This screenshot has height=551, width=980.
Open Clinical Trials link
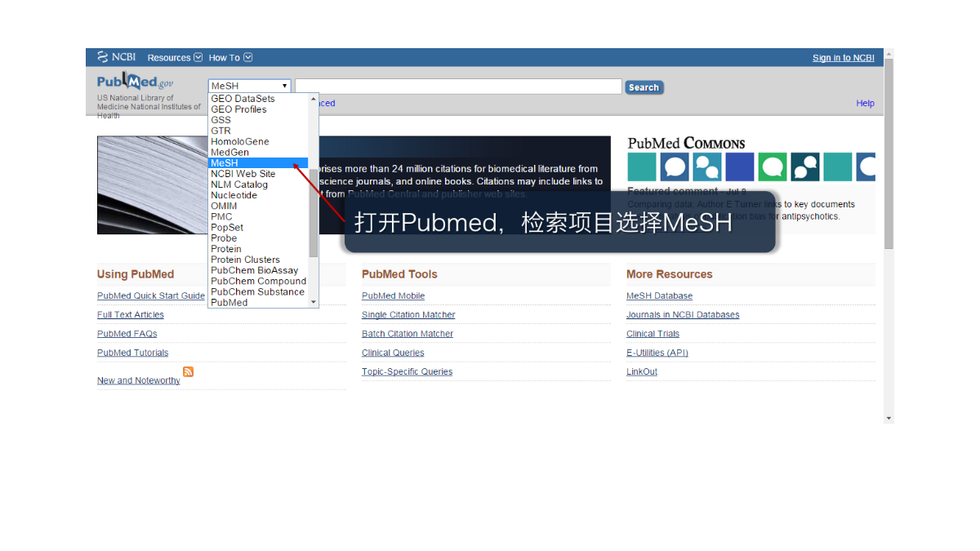(x=653, y=334)
